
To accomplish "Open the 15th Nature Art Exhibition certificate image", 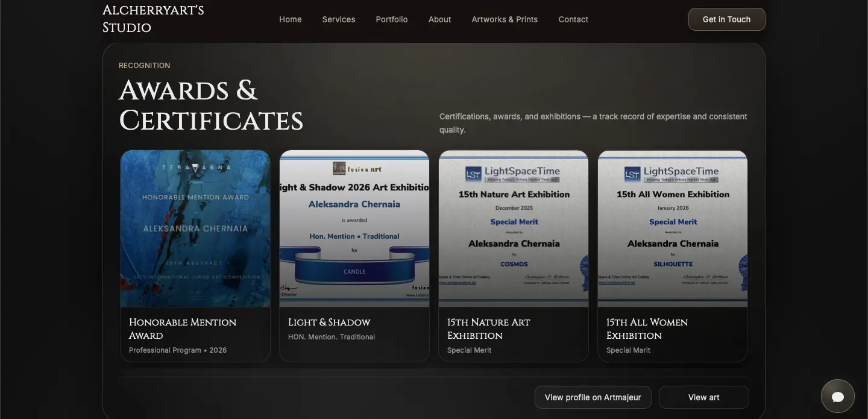I will pos(514,228).
